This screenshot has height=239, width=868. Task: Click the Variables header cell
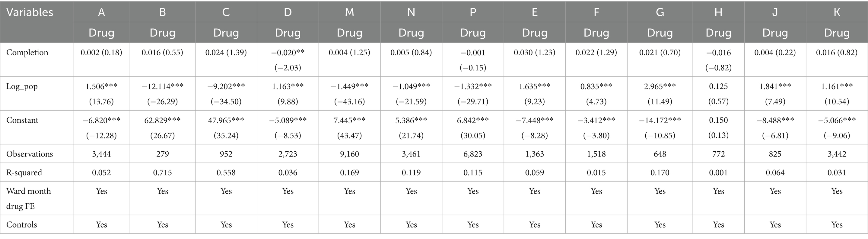pos(30,12)
